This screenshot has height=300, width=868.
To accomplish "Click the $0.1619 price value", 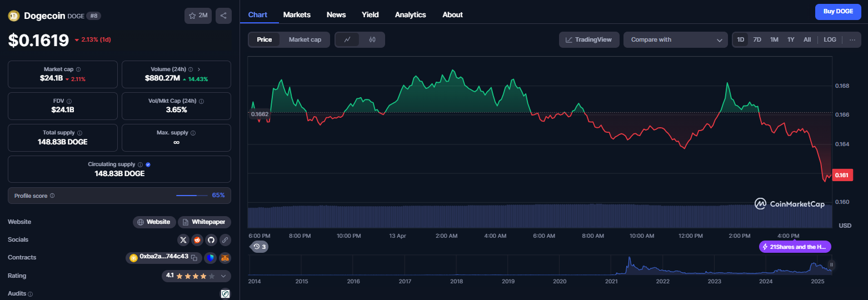I will (x=38, y=40).
